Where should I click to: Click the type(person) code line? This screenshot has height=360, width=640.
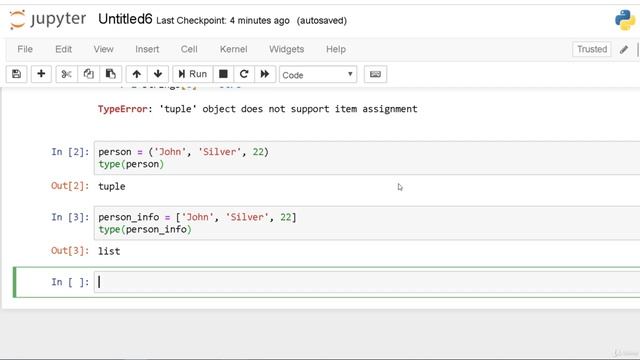point(131,164)
